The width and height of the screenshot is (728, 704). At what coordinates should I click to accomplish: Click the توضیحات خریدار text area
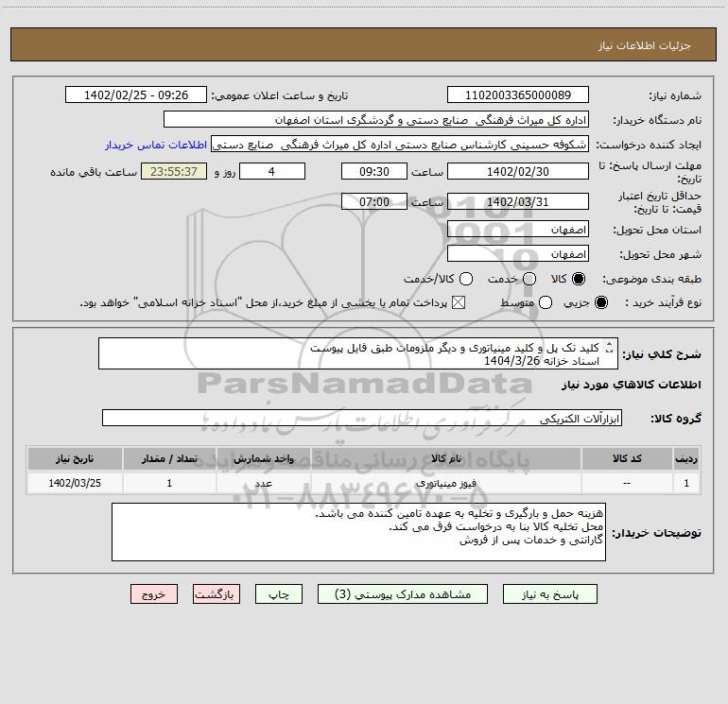(358, 532)
